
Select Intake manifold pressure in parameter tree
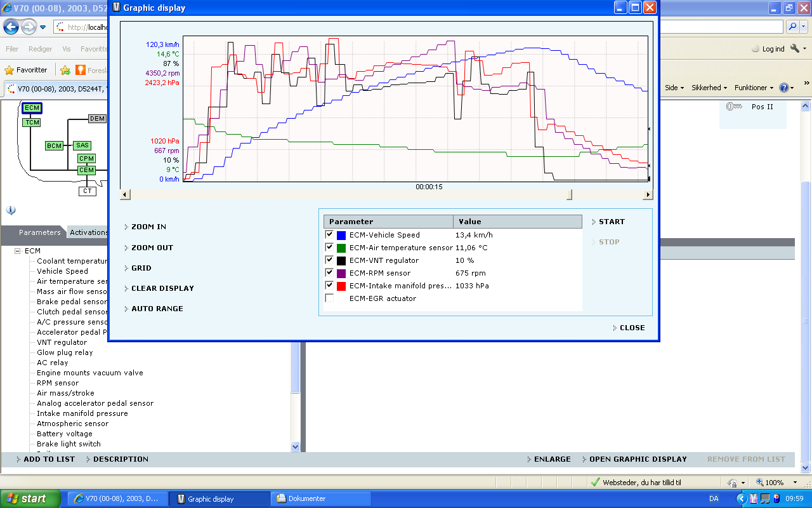[x=82, y=413]
